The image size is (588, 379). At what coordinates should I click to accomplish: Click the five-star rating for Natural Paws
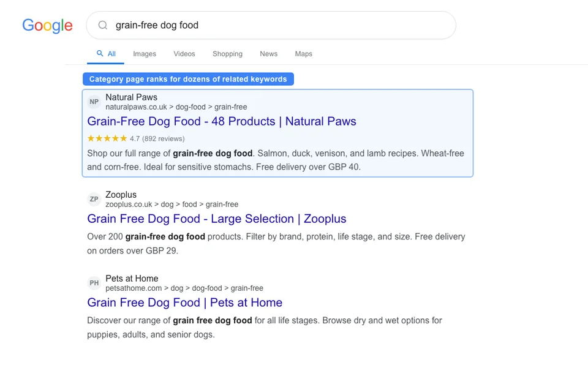[x=107, y=138]
